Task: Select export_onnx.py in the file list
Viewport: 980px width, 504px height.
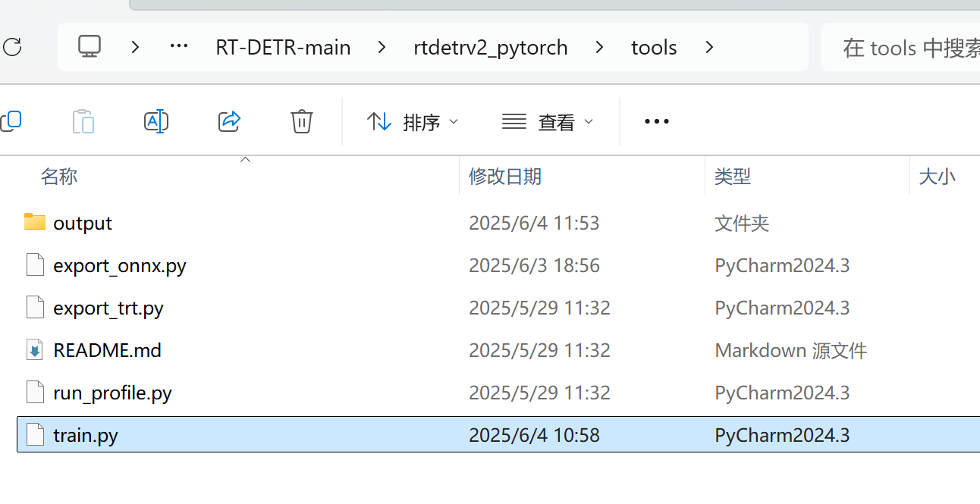Action: coord(120,265)
